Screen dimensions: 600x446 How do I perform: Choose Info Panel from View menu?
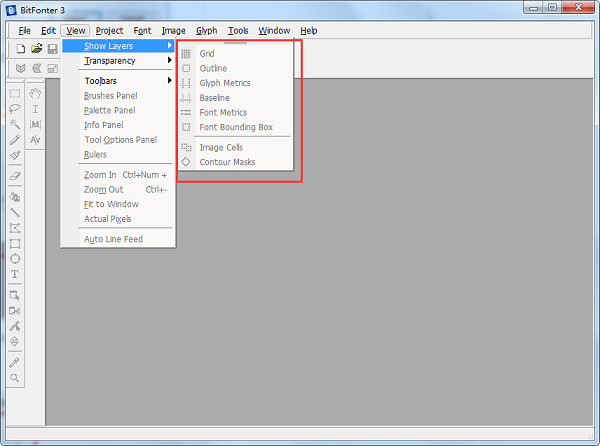[118, 125]
